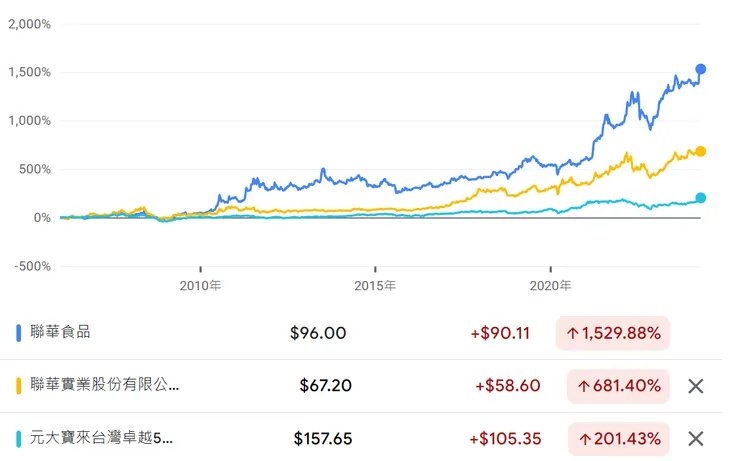The width and height of the screenshot is (740, 461).
Task: Click the blue color marker beside 聯華食品
Action: (x=21, y=333)
